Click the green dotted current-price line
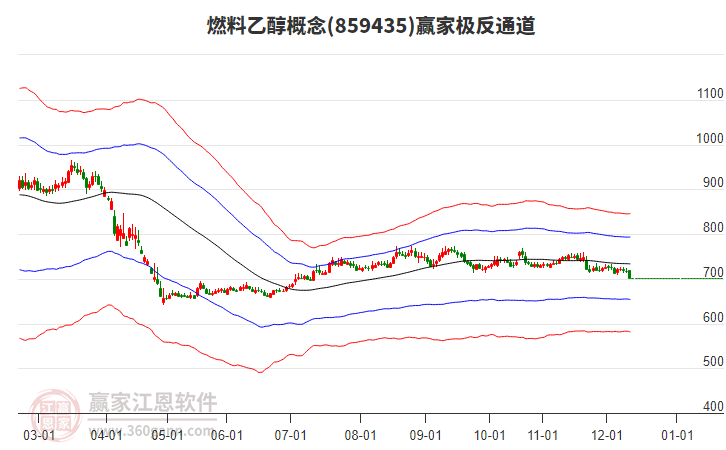This screenshot has width=726, height=450. point(677,278)
